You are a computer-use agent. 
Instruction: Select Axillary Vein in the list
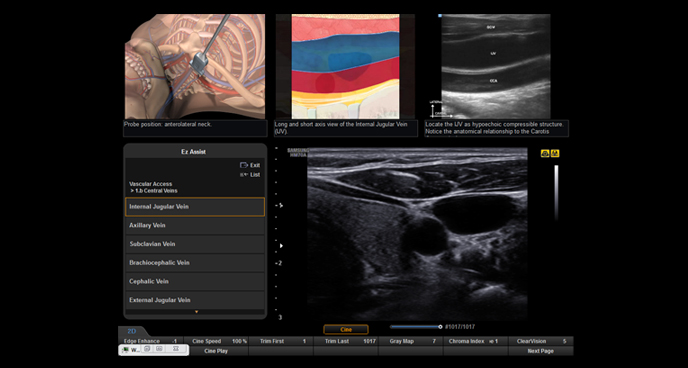pyautogui.click(x=195, y=225)
